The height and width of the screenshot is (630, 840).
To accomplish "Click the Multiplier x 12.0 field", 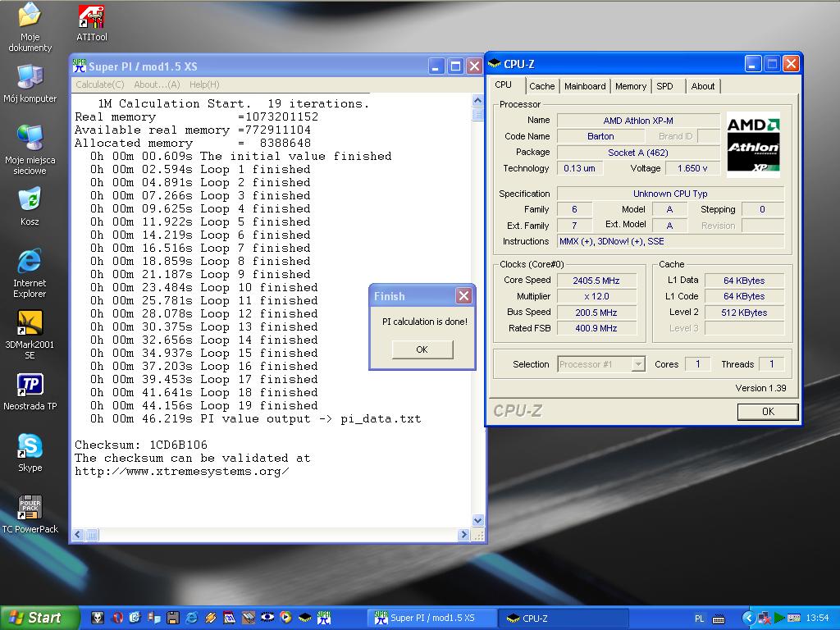I will coord(596,296).
